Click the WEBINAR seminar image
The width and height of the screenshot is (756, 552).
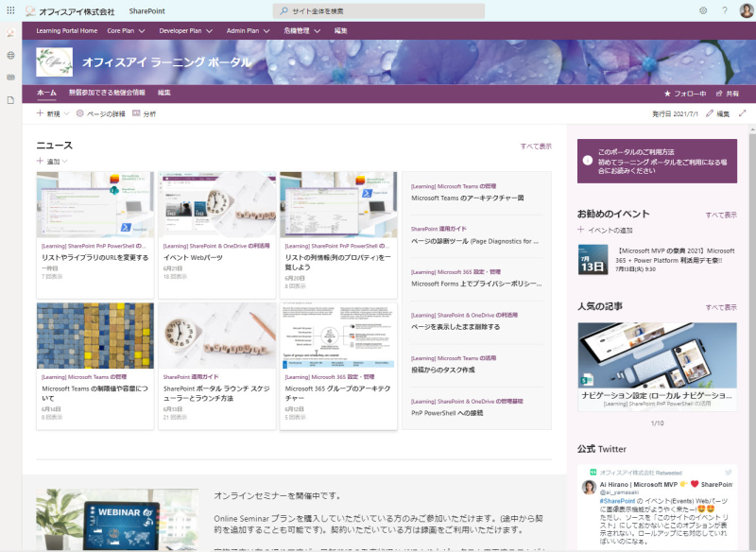(117, 520)
